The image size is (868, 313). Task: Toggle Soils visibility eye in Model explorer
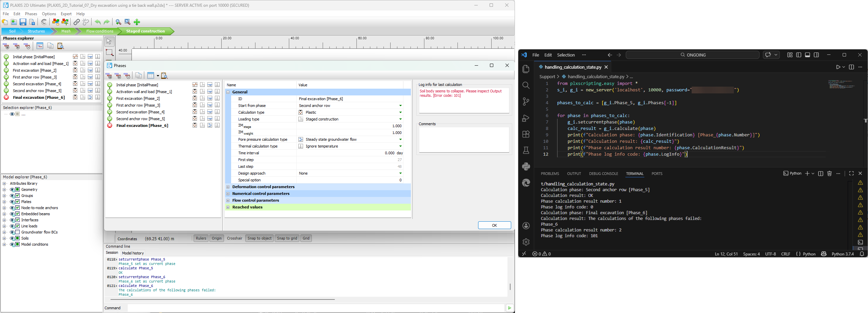point(12,238)
